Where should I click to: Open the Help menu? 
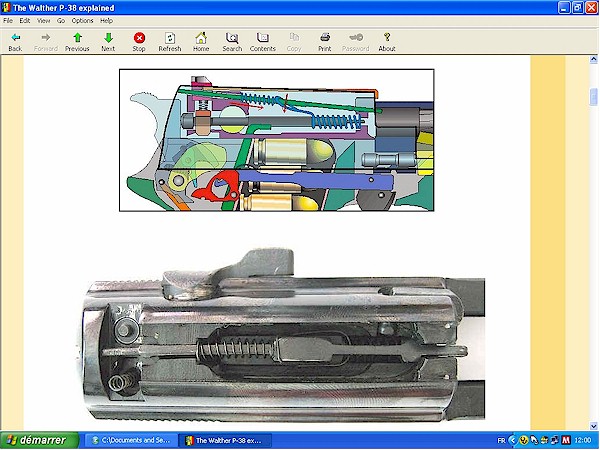[106, 21]
